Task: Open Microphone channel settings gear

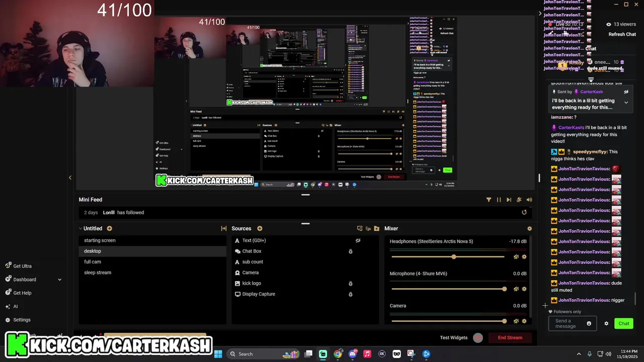Action: 524,289
